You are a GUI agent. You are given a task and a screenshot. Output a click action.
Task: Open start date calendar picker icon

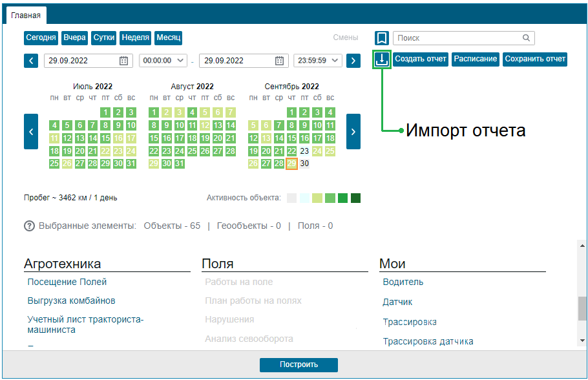pyautogui.click(x=124, y=61)
